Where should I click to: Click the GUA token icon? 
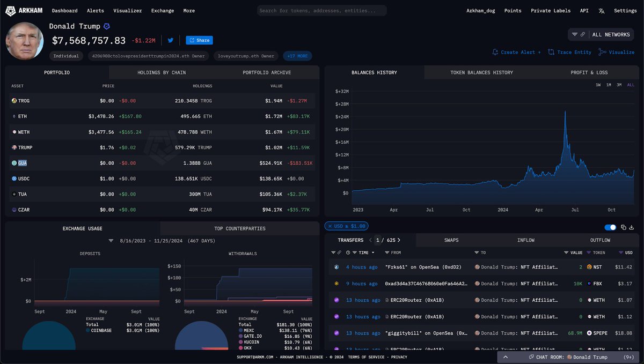point(14,162)
